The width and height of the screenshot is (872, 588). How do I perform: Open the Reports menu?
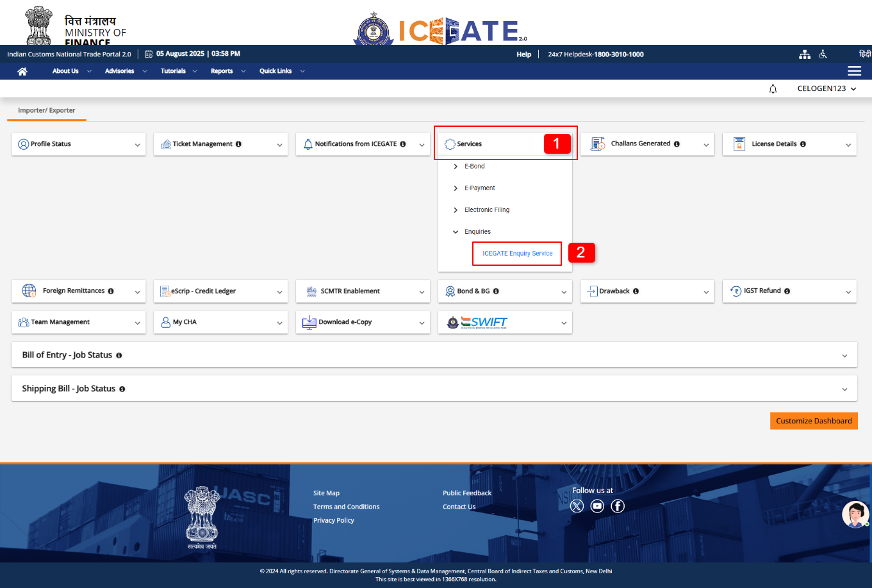point(228,71)
